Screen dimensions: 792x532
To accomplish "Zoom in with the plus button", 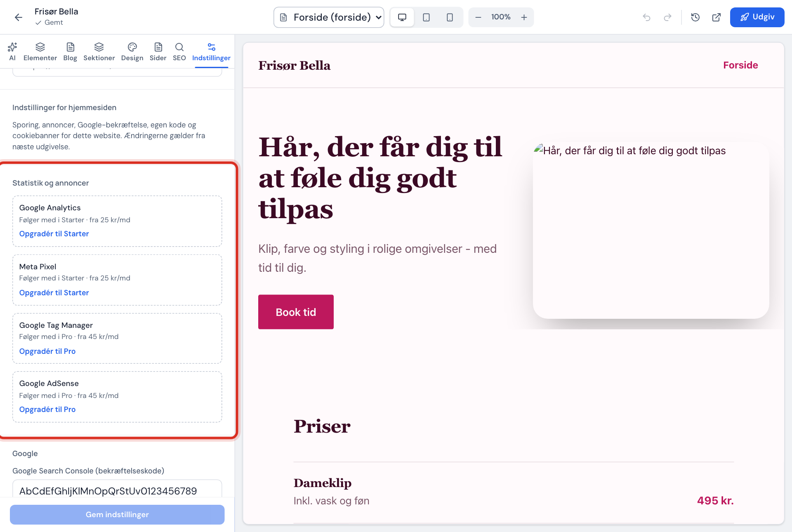I will pyautogui.click(x=524, y=17).
